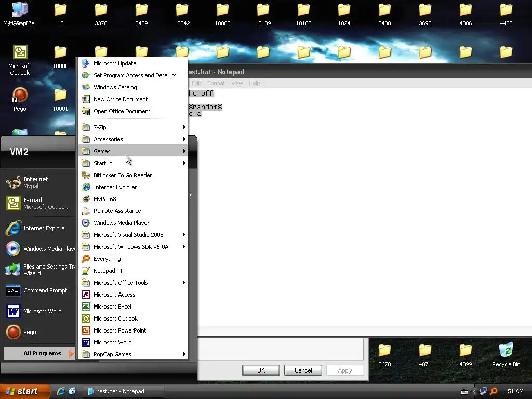Viewport: 532px width, 399px height.
Task: Click the Everything search tray icon
Action: tap(494, 391)
